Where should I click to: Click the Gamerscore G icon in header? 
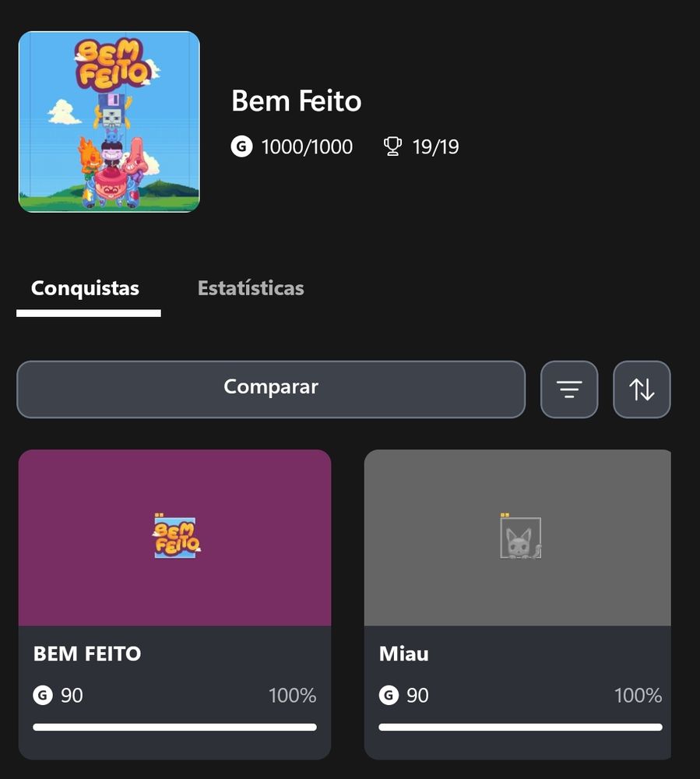pos(241,146)
